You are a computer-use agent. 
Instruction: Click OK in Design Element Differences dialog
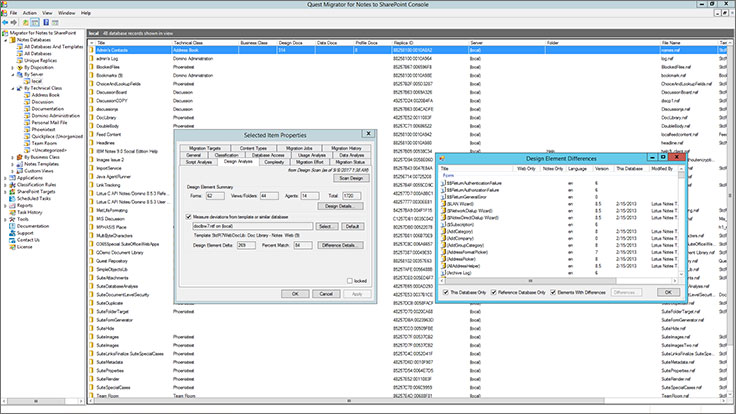pyautogui.click(x=667, y=292)
